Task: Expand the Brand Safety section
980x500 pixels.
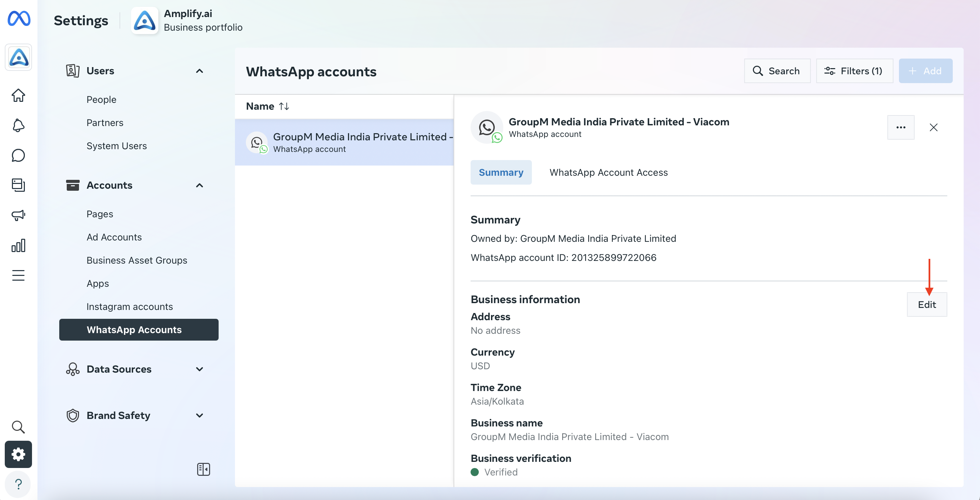Action: tap(199, 416)
